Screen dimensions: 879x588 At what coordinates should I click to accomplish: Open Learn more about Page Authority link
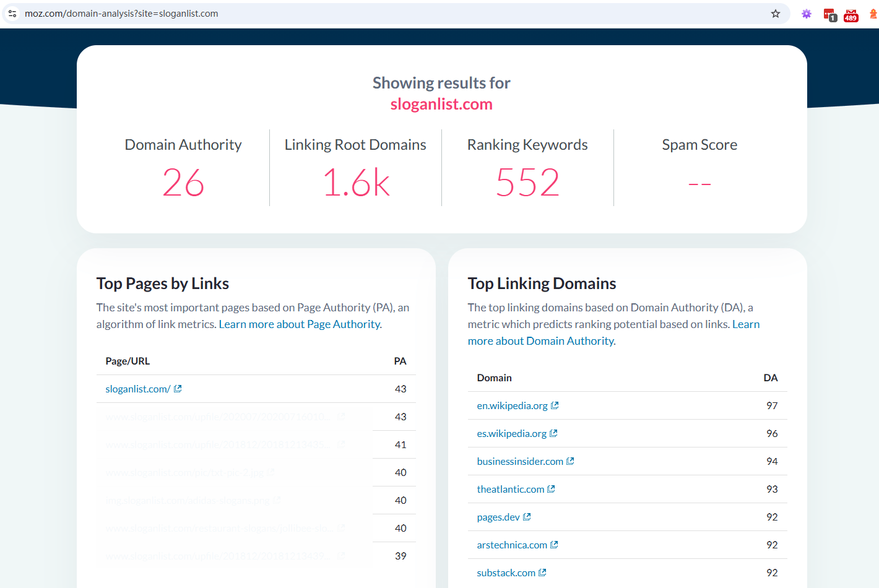pos(300,324)
